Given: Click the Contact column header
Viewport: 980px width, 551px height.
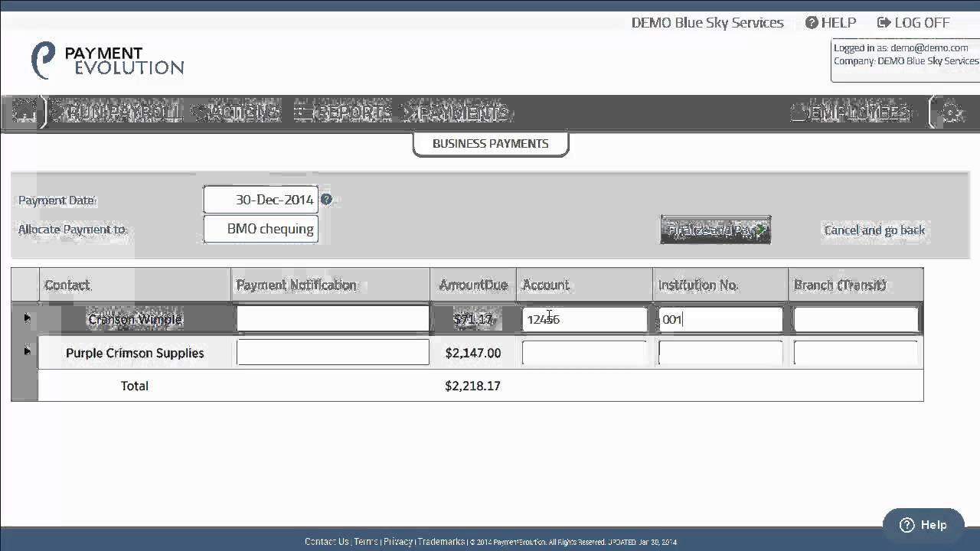Looking at the screenshot, I should [x=135, y=285].
